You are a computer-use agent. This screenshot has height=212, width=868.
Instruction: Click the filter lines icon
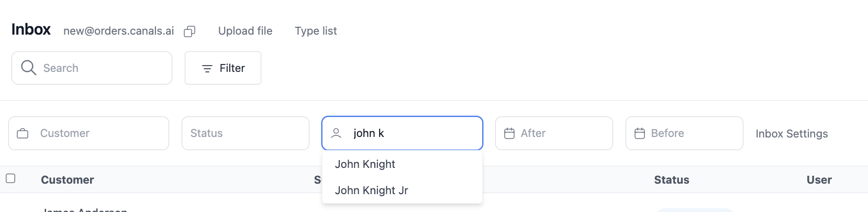click(x=207, y=69)
